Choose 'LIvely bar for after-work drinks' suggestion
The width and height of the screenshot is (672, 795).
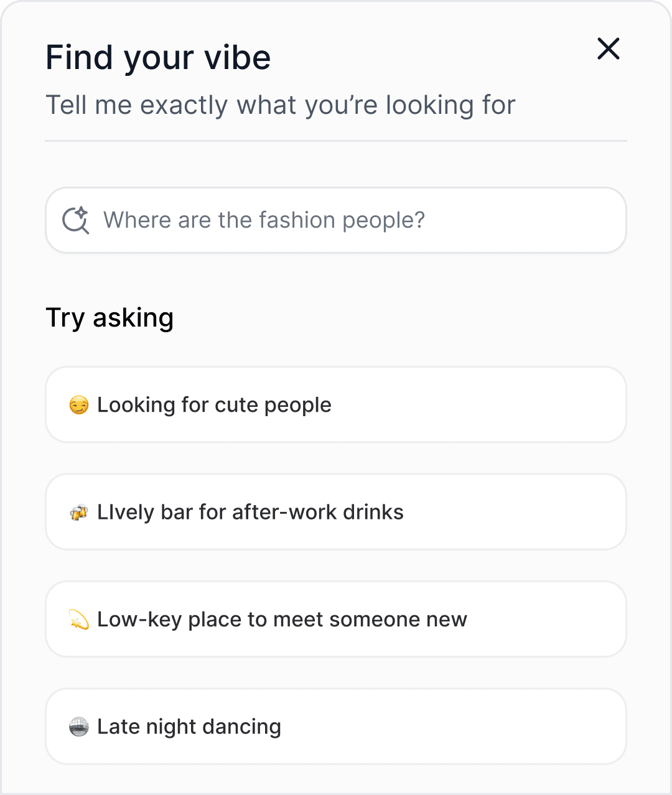[250, 512]
